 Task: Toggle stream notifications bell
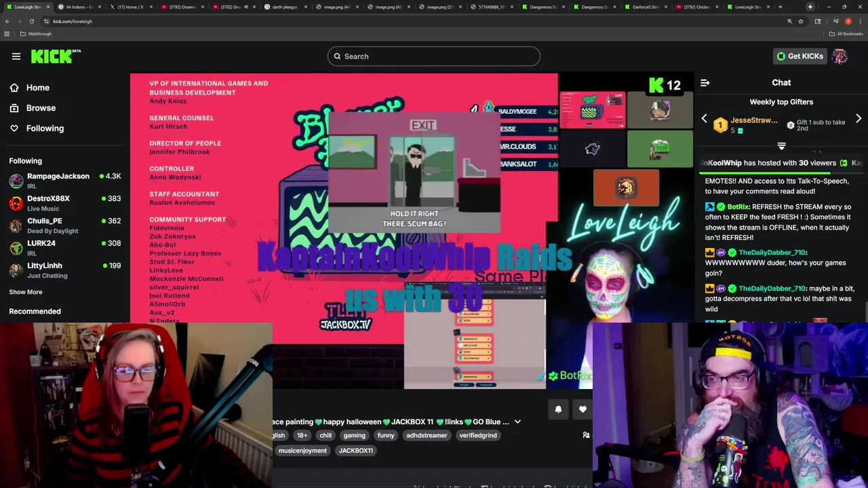click(558, 409)
